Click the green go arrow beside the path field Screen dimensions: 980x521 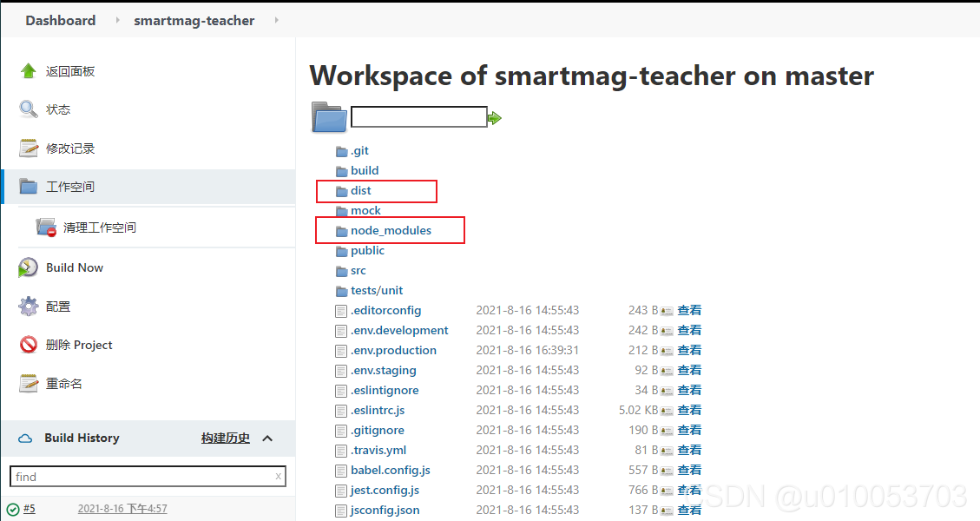pyautogui.click(x=495, y=117)
